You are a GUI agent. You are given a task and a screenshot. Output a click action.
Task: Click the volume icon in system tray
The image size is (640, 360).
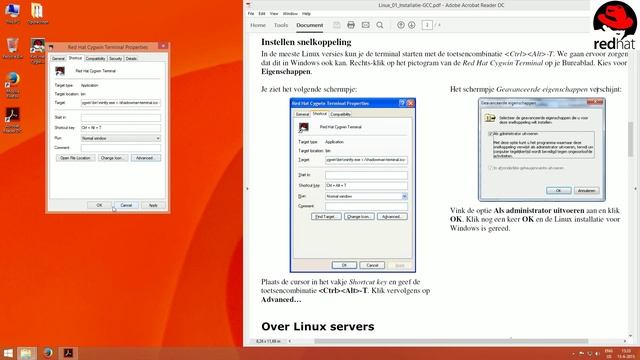point(597,353)
